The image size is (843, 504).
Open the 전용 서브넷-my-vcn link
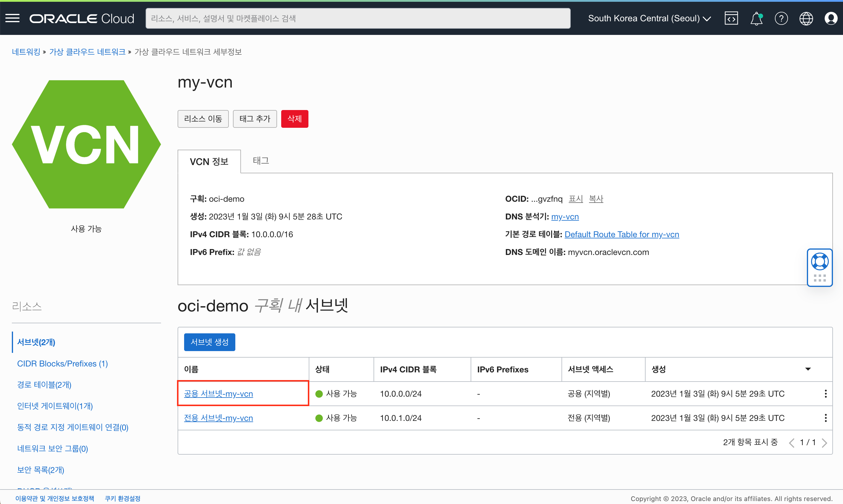click(218, 418)
